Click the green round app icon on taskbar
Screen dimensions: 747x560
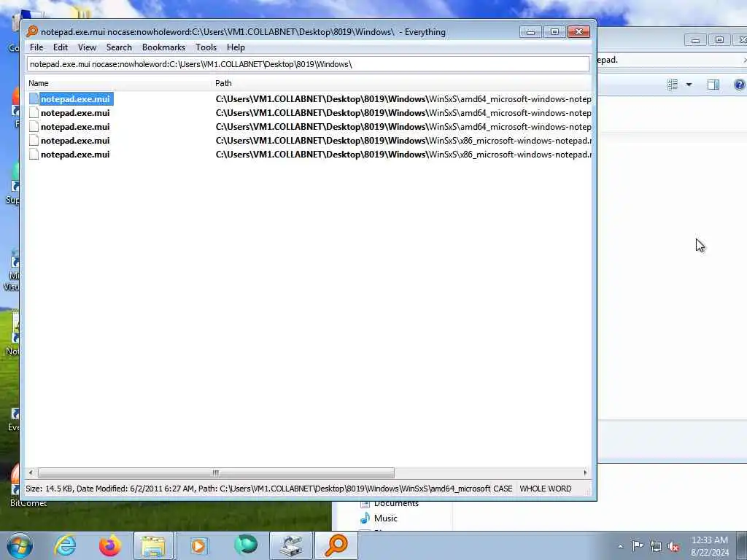[x=246, y=545]
